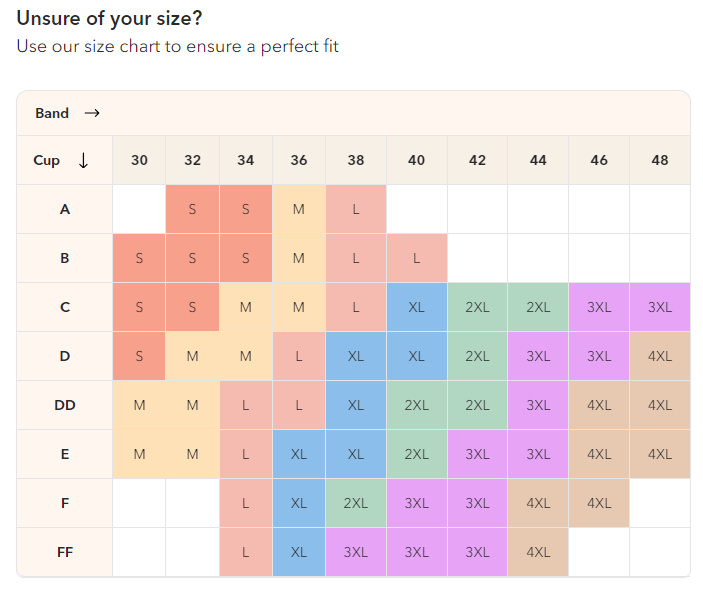Select the FF cup row header
The image size is (703, 592).
[x=65, y=552]
